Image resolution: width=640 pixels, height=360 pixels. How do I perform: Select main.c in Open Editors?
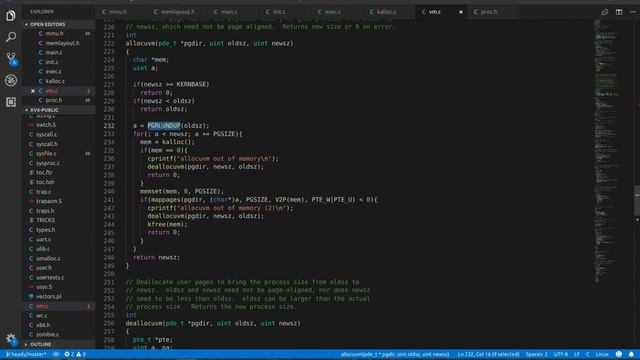click(59, 52)
